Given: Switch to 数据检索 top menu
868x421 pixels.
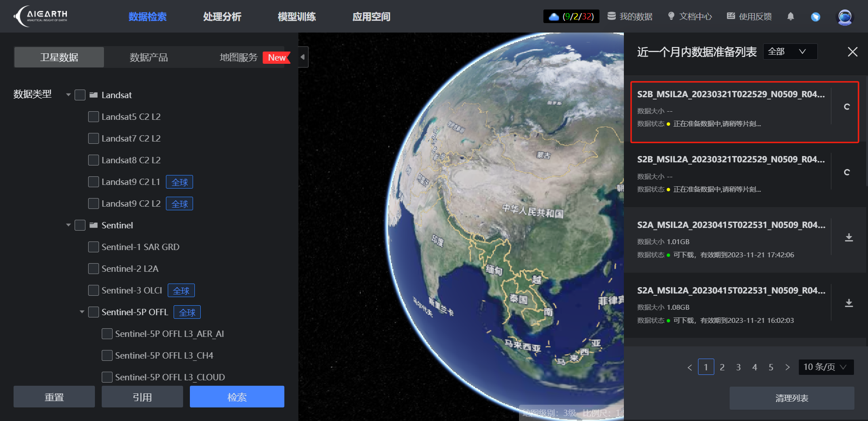Looking at the screenshot, I should click(147, 17).
